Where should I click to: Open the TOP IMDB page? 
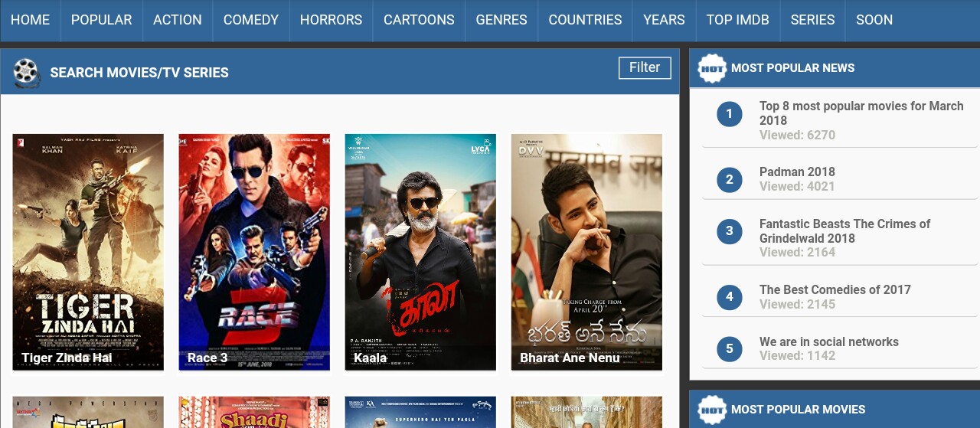click(x=737, y=20)
